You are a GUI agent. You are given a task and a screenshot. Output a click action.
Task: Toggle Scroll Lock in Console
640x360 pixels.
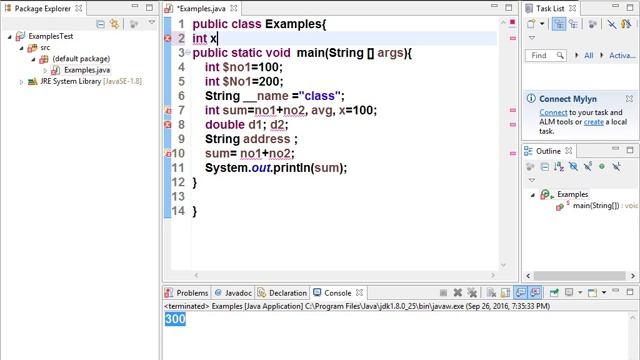tap(505, 293)
